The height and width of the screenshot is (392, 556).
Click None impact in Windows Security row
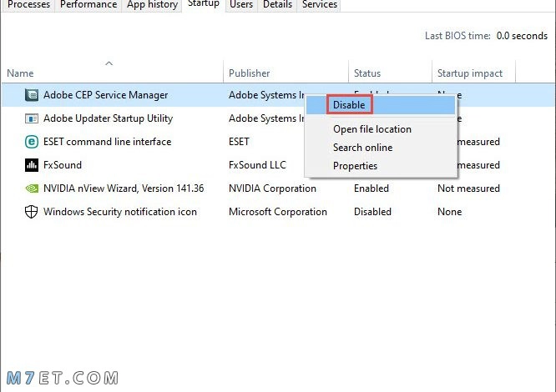click(450, 212)
